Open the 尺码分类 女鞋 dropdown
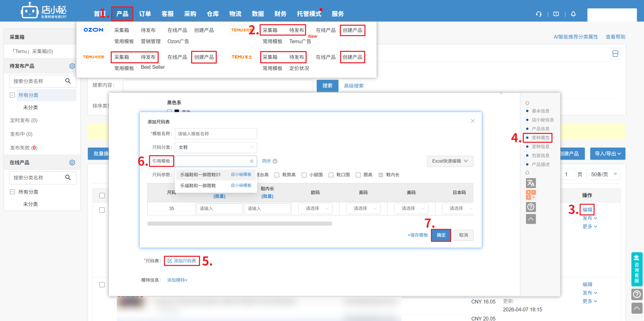Screen dimensions: 644x321 [216, 147]
